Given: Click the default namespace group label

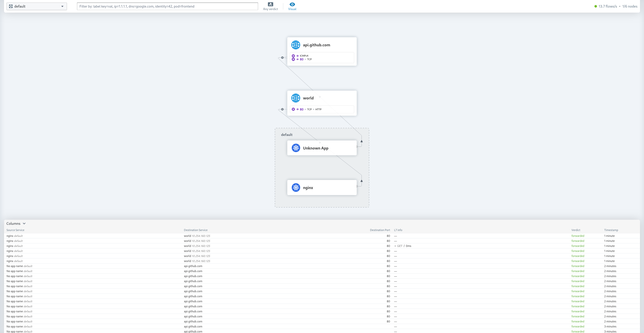Looking at the screenshot, I should point(287,135).
